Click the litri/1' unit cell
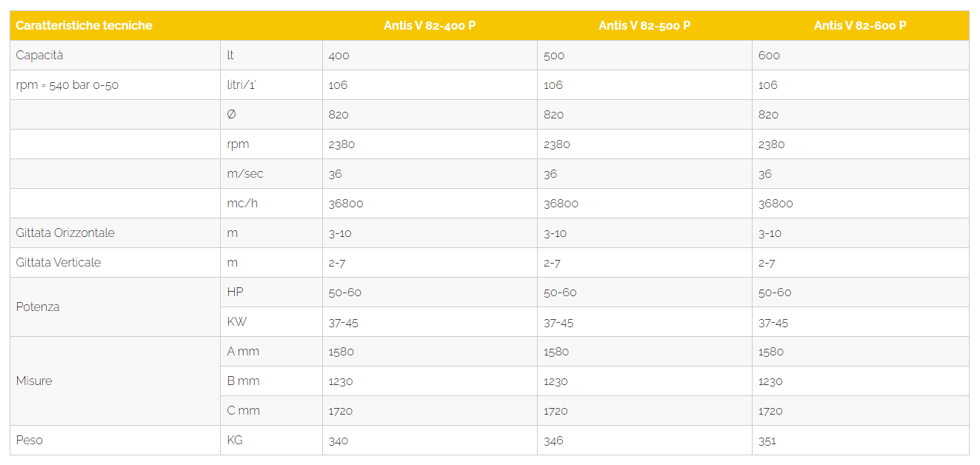The height and width of the screenshot is (465, 980). coord(271,85)
